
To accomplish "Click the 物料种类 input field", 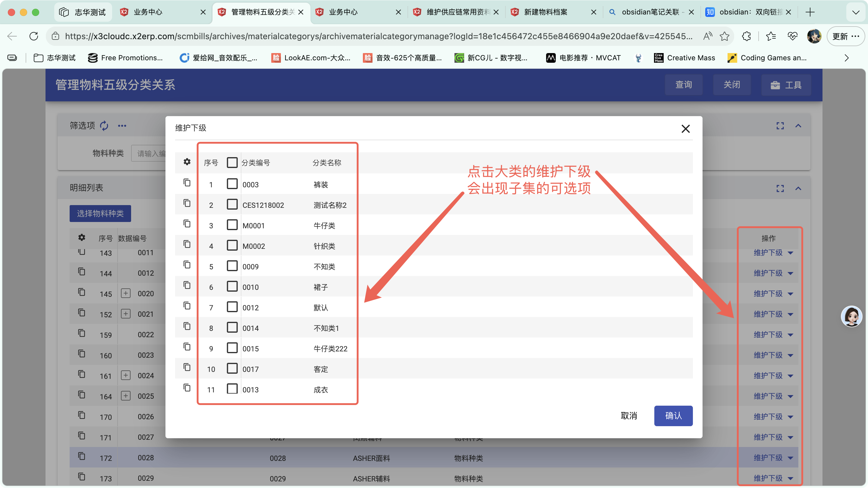I will tap(149, 154).
